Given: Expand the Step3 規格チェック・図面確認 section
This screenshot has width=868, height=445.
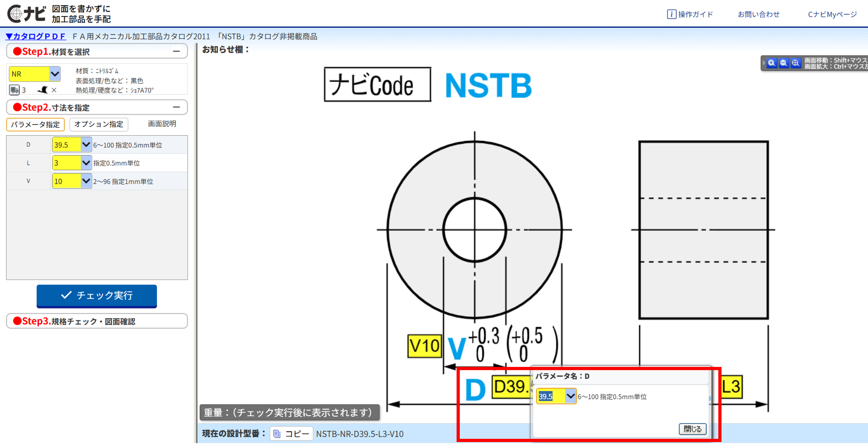Looking at the screenshot, I should point(97,321).
